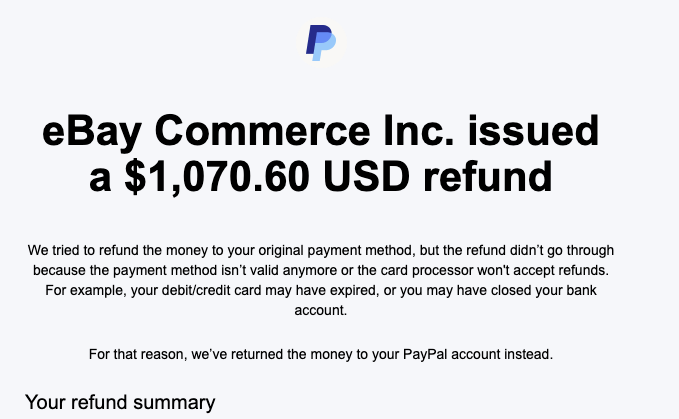This screenshot has width=679, height=419.
Task: Click PayPal account in the final sentence
Action: pos(452,354)
